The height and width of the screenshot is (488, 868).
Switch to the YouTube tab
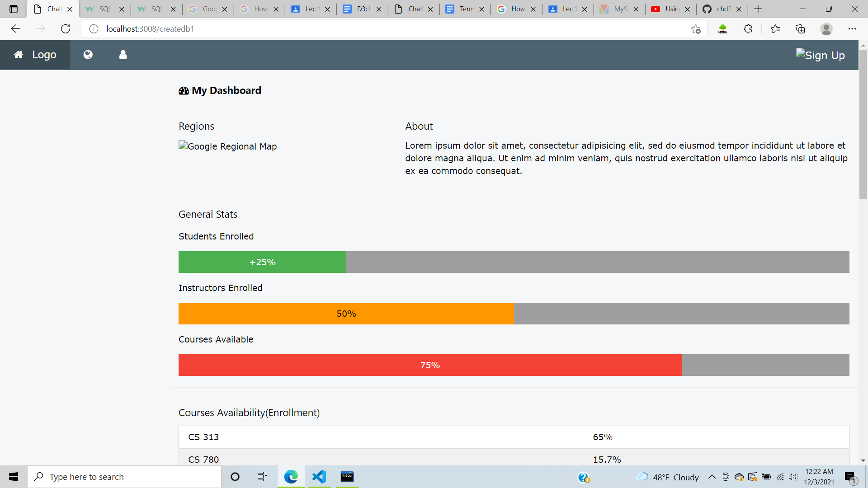668,9
